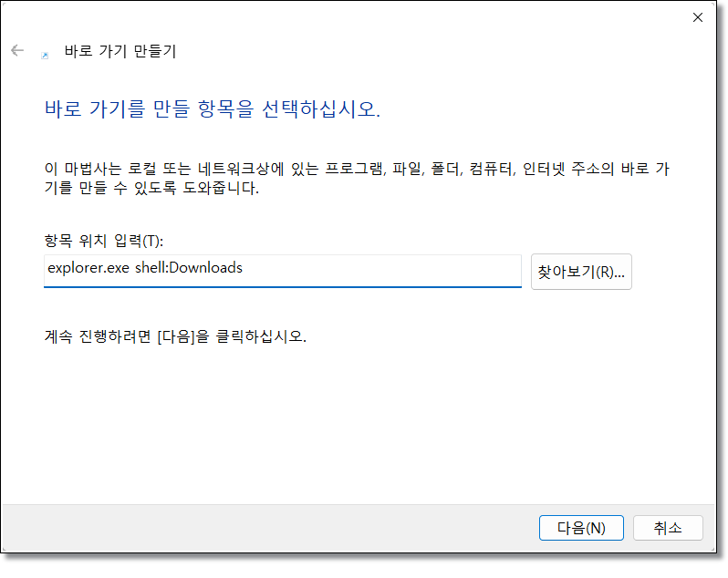Click the text 계속 진행하려면 [다음]을 클릭하십시오
728x578 pixels.
pyautogui.click(x=175, y=336)
